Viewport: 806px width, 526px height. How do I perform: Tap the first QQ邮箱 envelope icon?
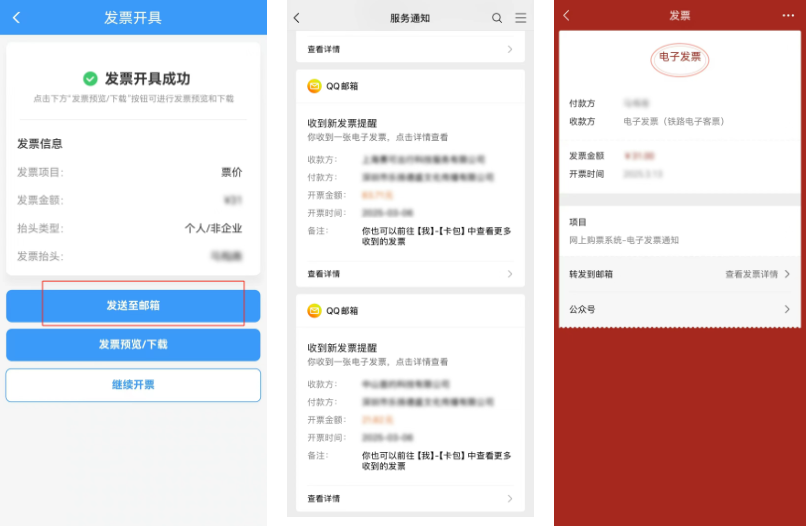(x=314, y=86)
